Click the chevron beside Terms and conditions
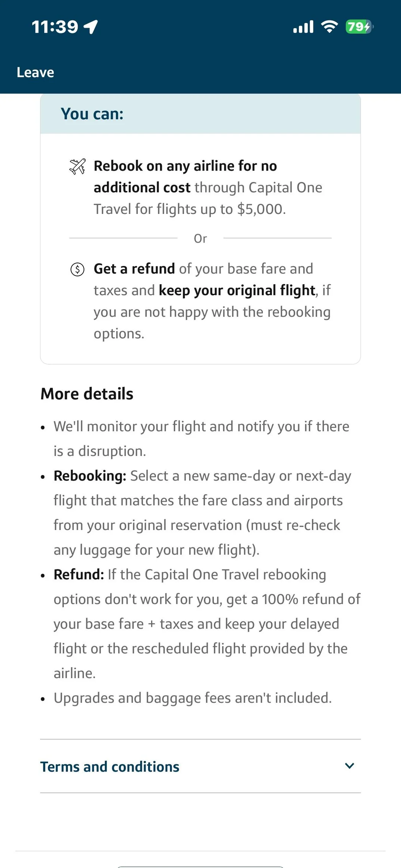 (349, 766)
